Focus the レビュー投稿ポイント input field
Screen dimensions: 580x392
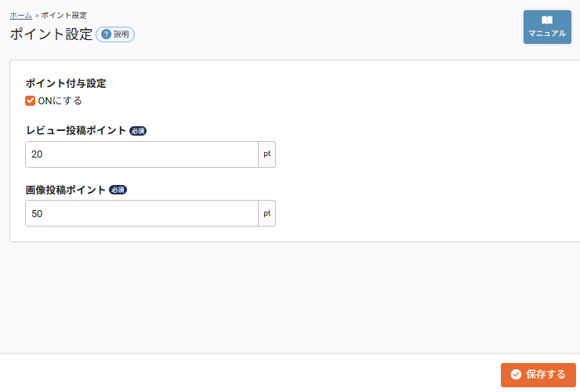pyautogui.click(x=141, y=154)
